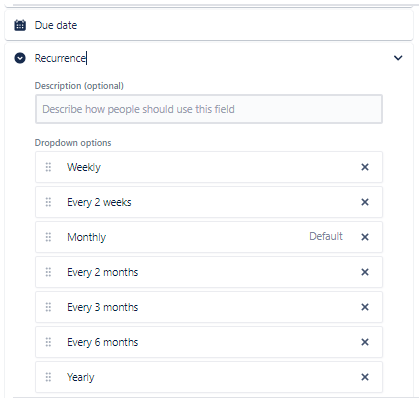Delete the Every 2 months option

(x=365, y=272)
